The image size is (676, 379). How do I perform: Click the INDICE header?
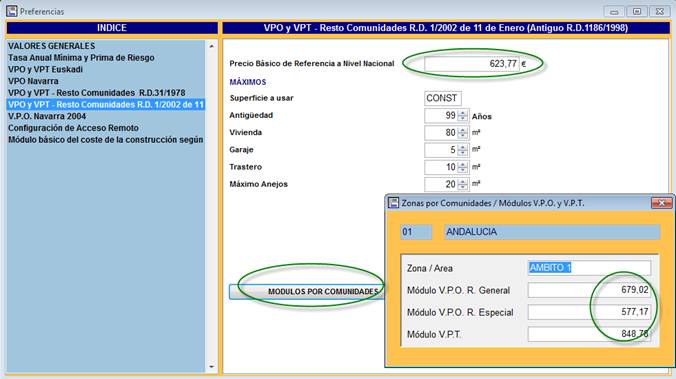[x=112, y=28]
